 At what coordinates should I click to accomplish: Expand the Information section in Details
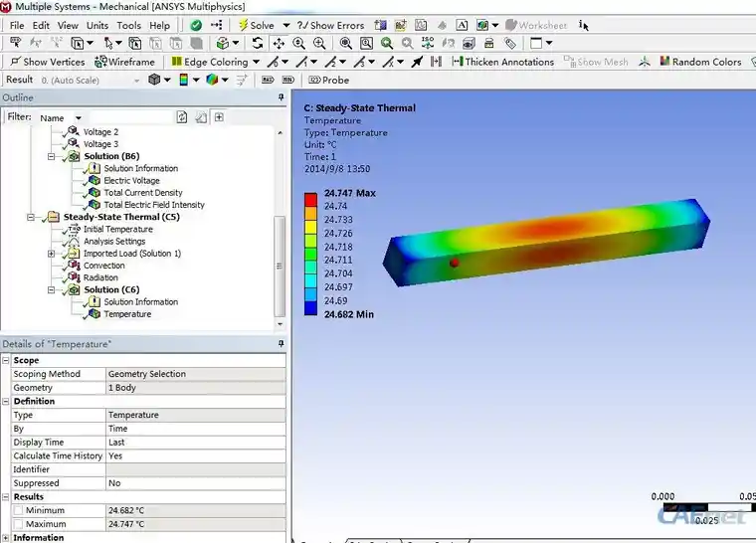5,538
